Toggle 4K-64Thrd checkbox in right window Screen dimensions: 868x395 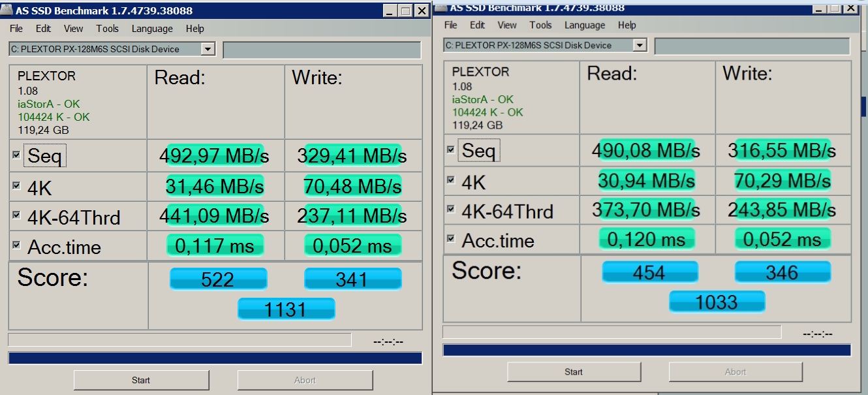coord(450,209)
